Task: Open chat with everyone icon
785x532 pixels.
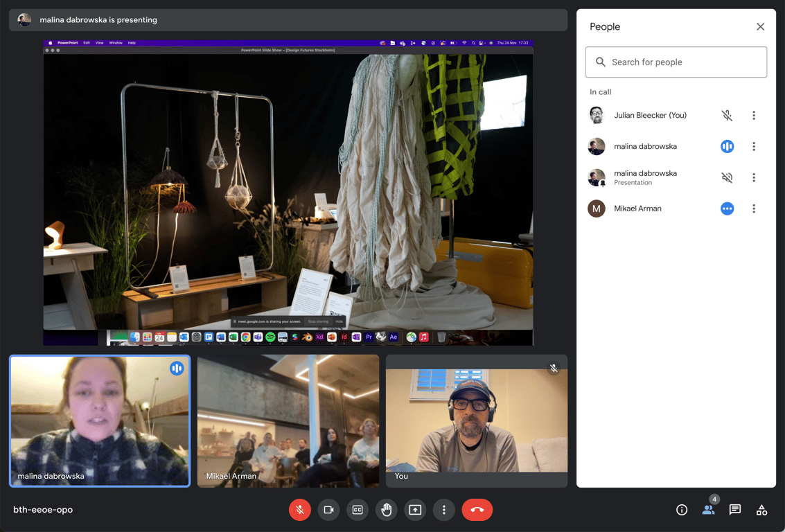Action: coord(735,509)
